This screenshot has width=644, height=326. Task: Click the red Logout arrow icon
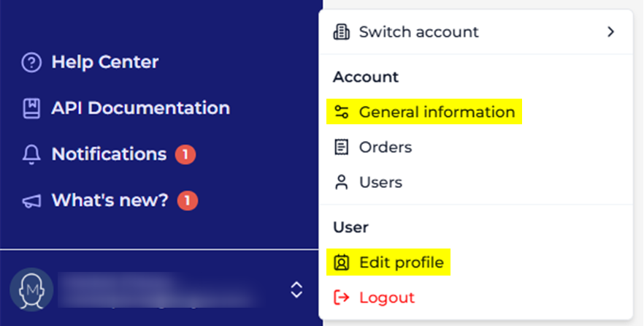pos(341,297)
